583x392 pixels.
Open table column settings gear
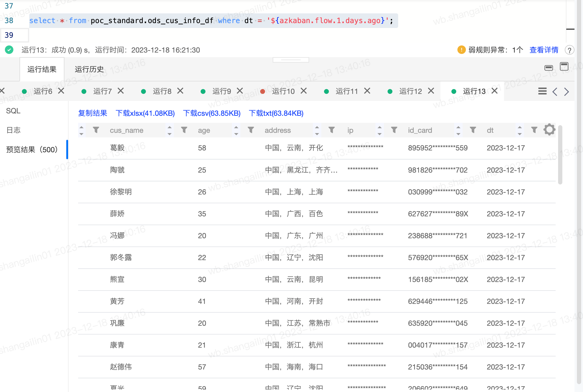click(x=549, y=130)
